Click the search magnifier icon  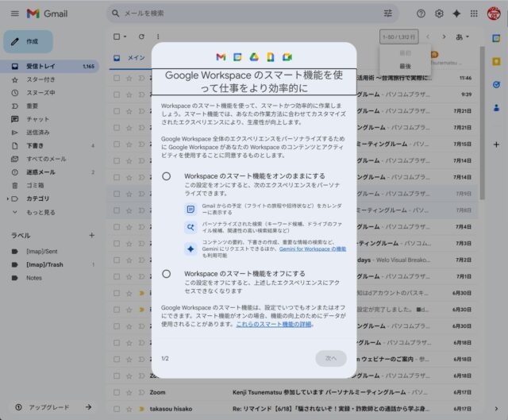coord(115,13)
